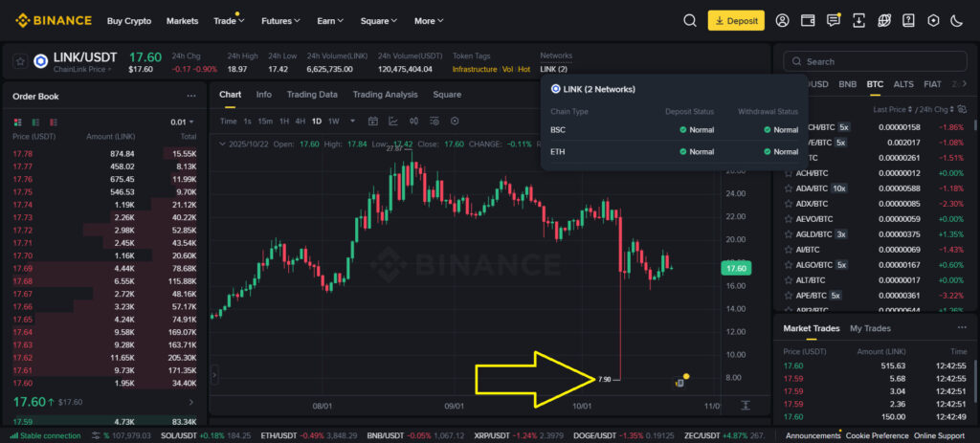The height and width of the screenshot is (443, 980).
Task: Select the My Trades tab
Action: [870, 328]
